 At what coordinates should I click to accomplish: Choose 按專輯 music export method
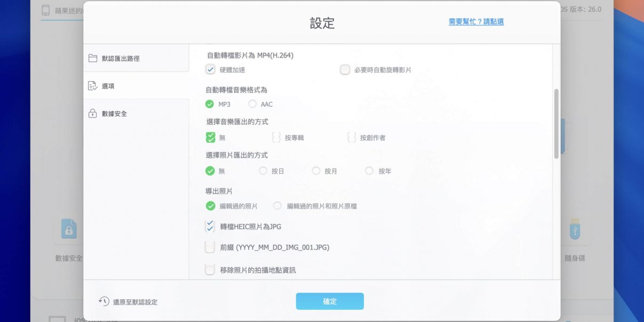[x=276, y=138]
